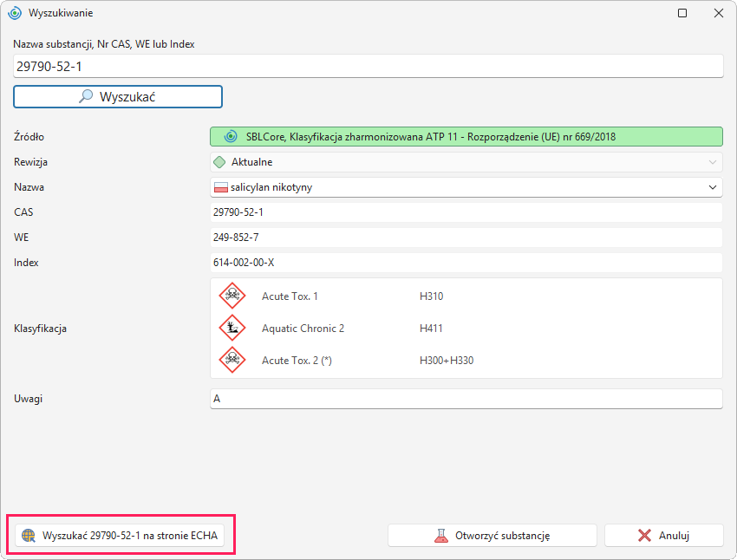Click the flask icon on Otworzyć substancję
737x560 pixels.
pyautogui.click(x=440, y=536)
